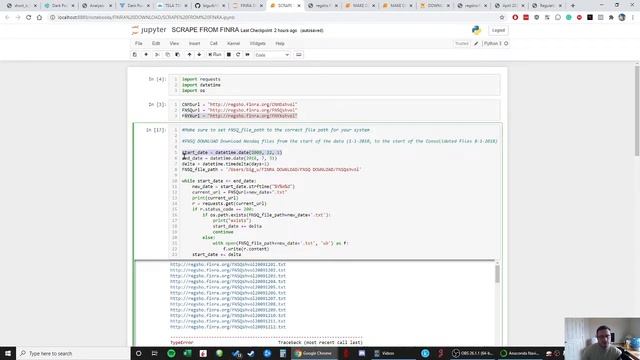Open Spotify from the taskbar
Screen dimensions: 640x360
[171, 353]
